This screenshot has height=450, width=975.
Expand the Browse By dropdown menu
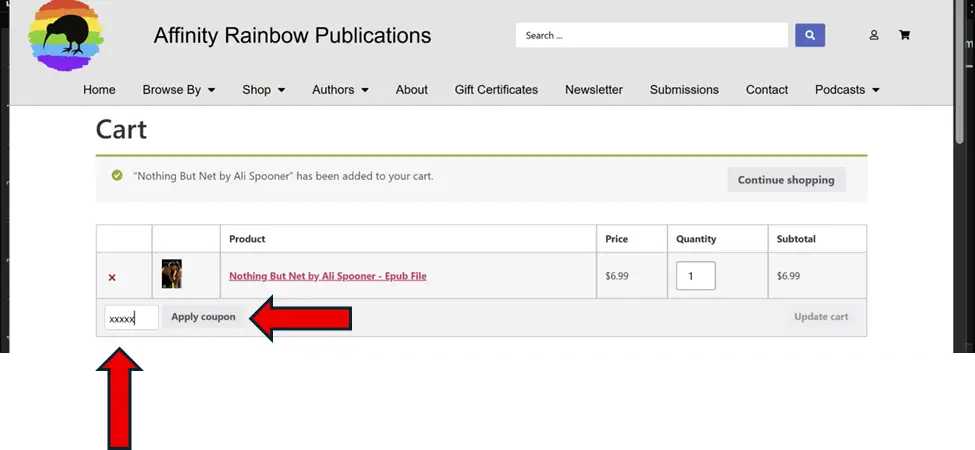(x=178, y=90)
